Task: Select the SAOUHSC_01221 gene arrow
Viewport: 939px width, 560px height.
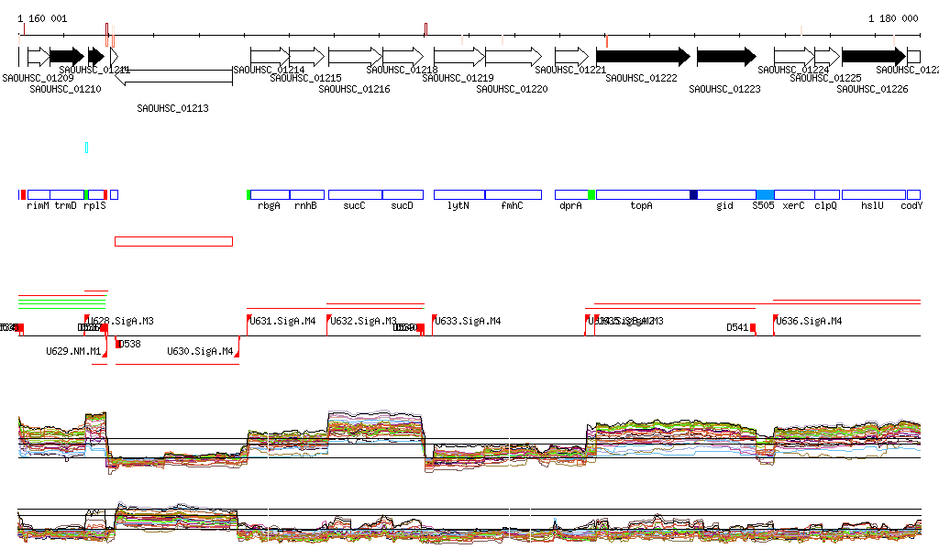Action: click(572, 57)
